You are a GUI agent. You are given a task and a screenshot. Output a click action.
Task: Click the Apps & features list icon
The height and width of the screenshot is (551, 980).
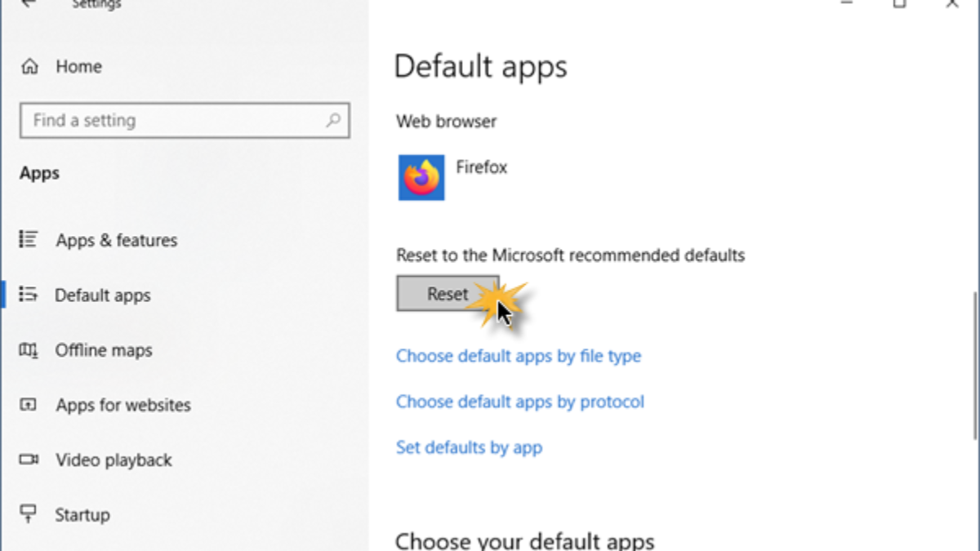(29, 240)
